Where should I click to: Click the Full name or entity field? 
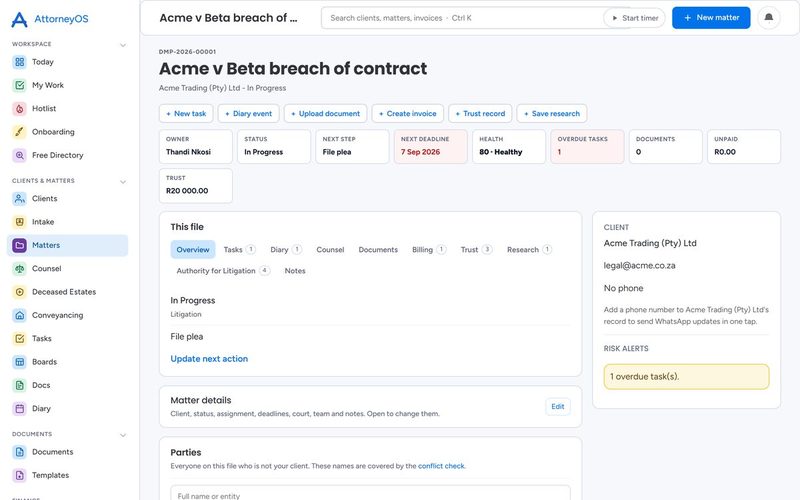pos(370,494)
